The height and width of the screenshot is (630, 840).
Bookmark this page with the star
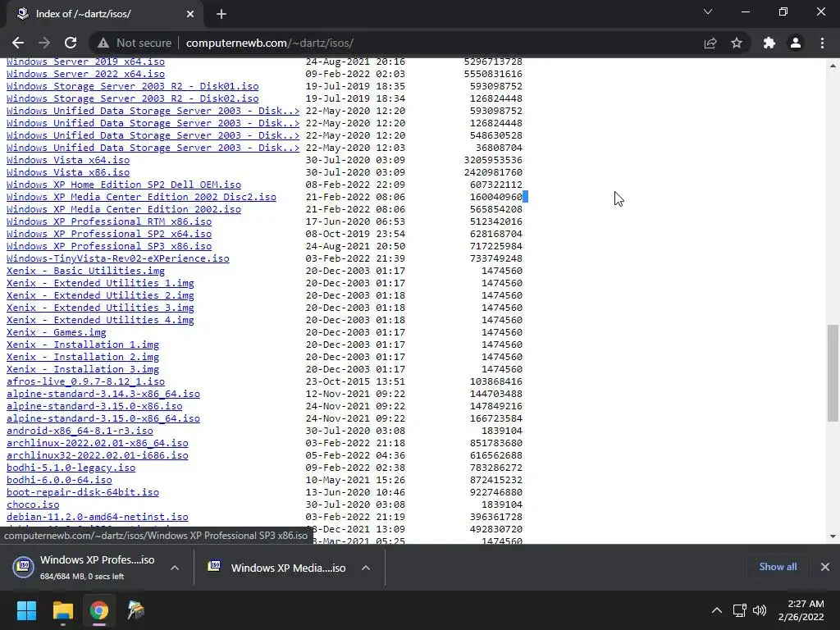coord(737,43)
